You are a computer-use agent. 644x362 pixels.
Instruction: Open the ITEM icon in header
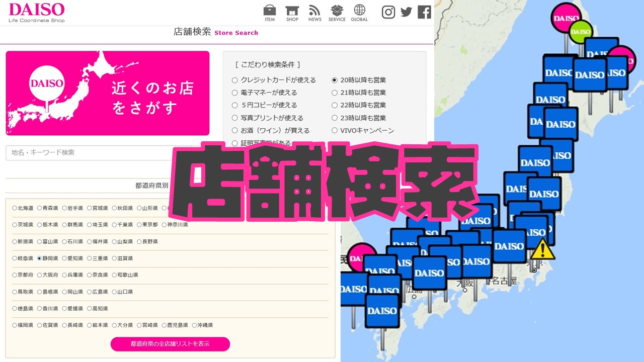pyautogui.click(x=270, y=13)
